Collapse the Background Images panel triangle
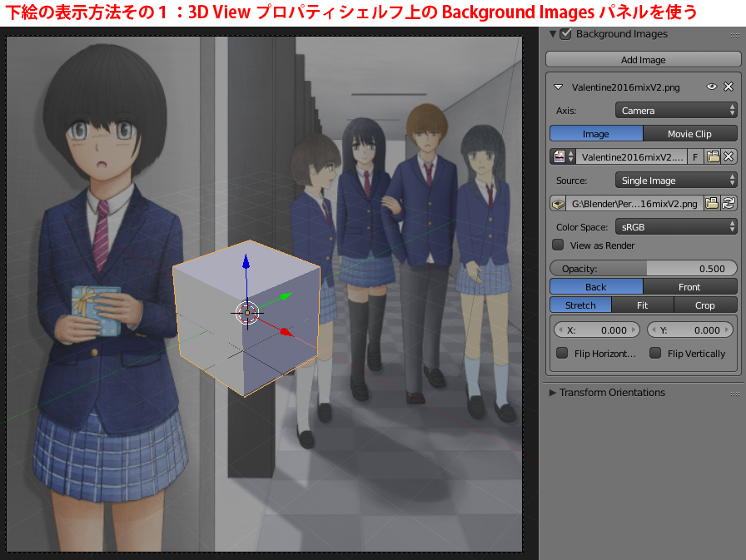 pos(552,34)
